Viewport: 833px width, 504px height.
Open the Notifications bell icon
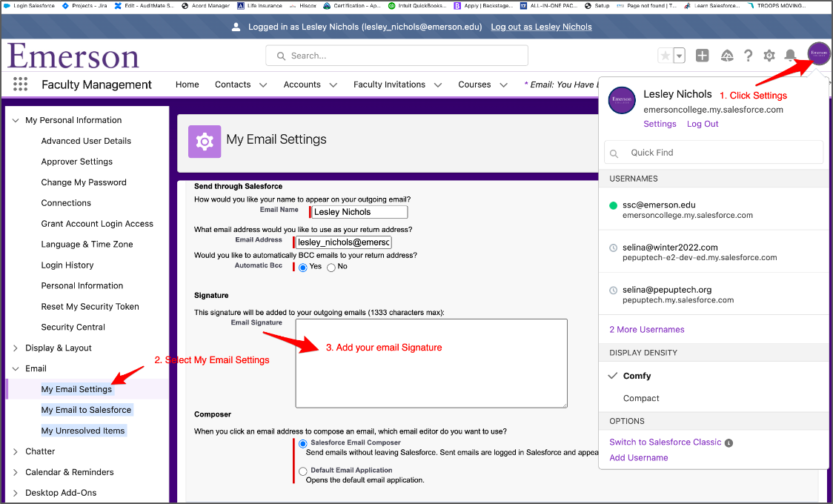(790, 56)
